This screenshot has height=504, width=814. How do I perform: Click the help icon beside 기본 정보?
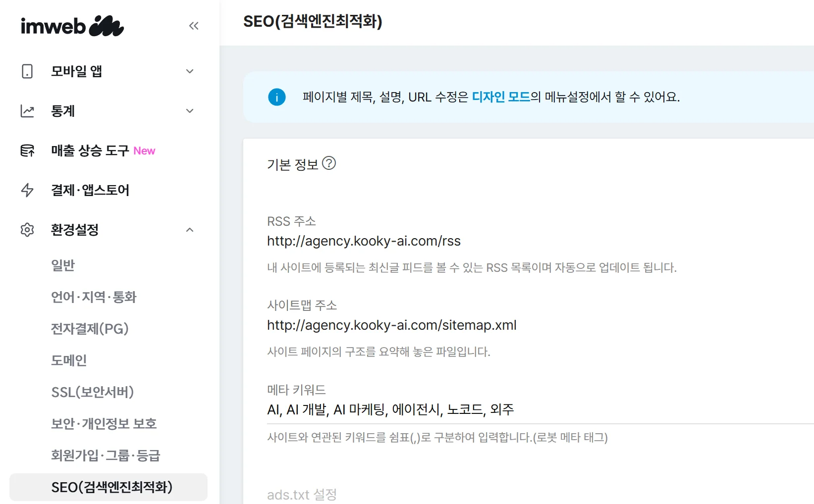(329, 163)
